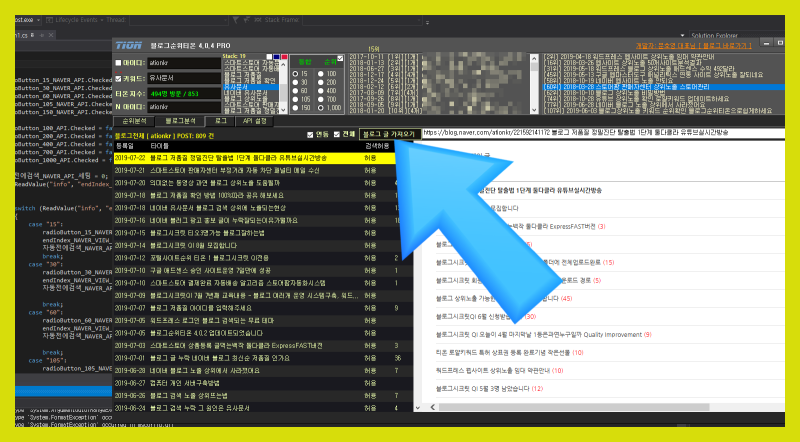800x442 pixels.
Task: Open the API 설정 tab
Action: (255, 121)
